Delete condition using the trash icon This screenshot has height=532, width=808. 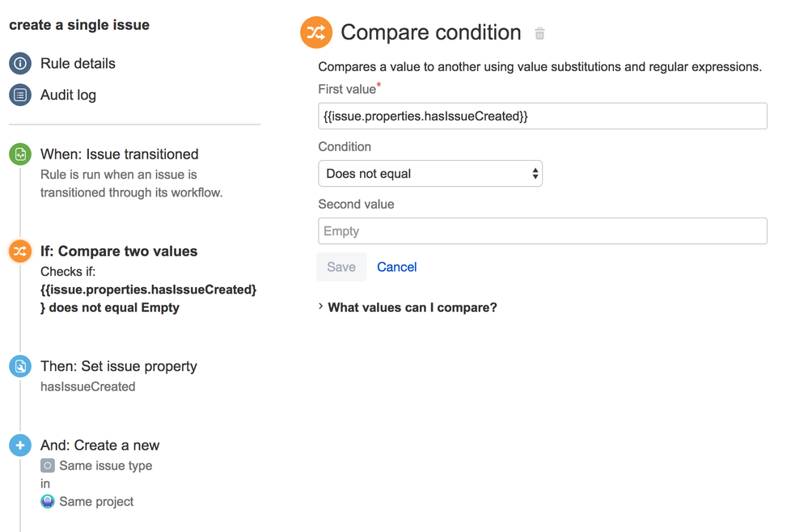coord(539,33)
